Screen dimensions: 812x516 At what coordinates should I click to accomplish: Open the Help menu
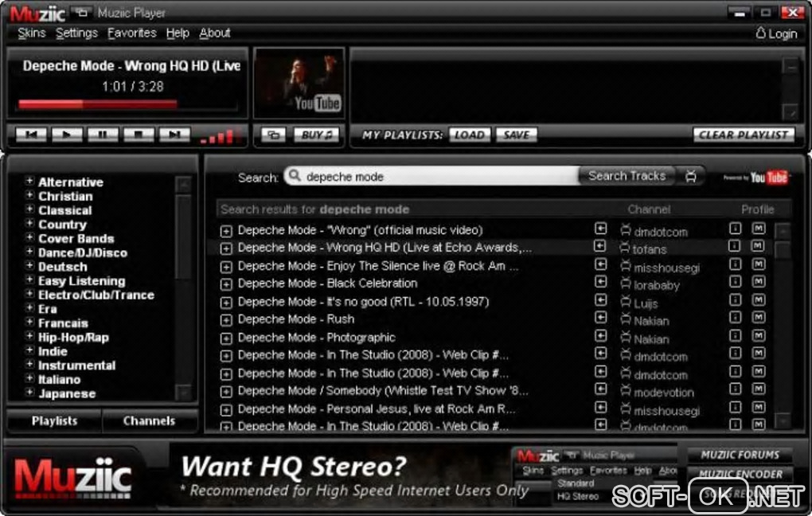(x=178, y=33)
